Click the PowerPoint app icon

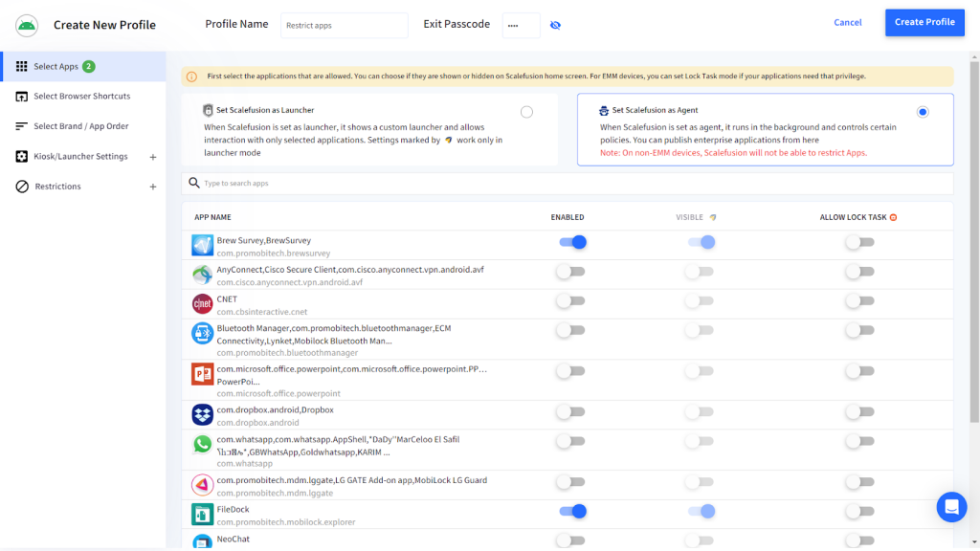click(x=203, y=374)
